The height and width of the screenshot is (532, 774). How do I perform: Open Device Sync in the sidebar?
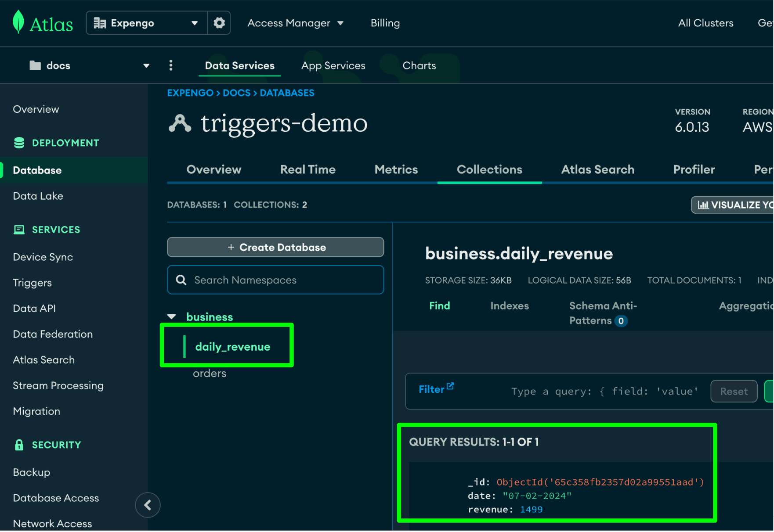tap(43, 257)
